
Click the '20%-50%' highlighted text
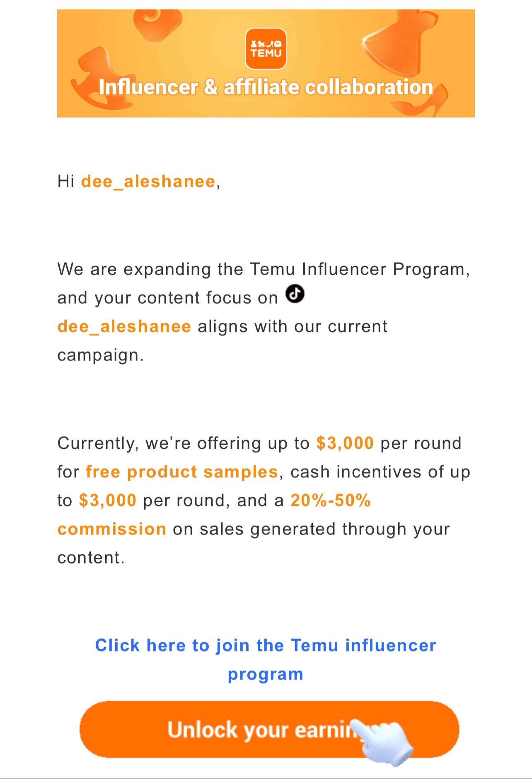pyautogui.click(x=331, y=500)
